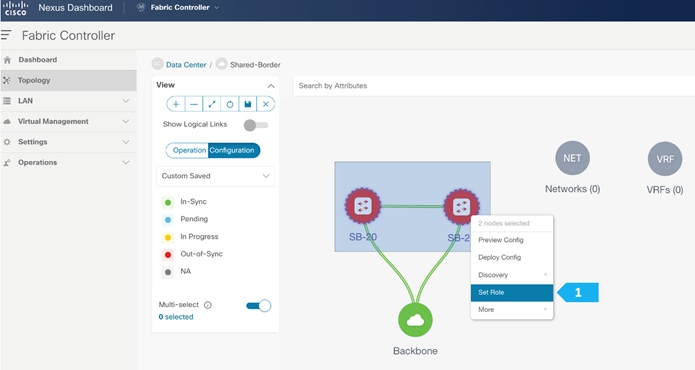Switch view mode to Configuration
This screenshot has width=695, height=370.
[x=234, y=150]
